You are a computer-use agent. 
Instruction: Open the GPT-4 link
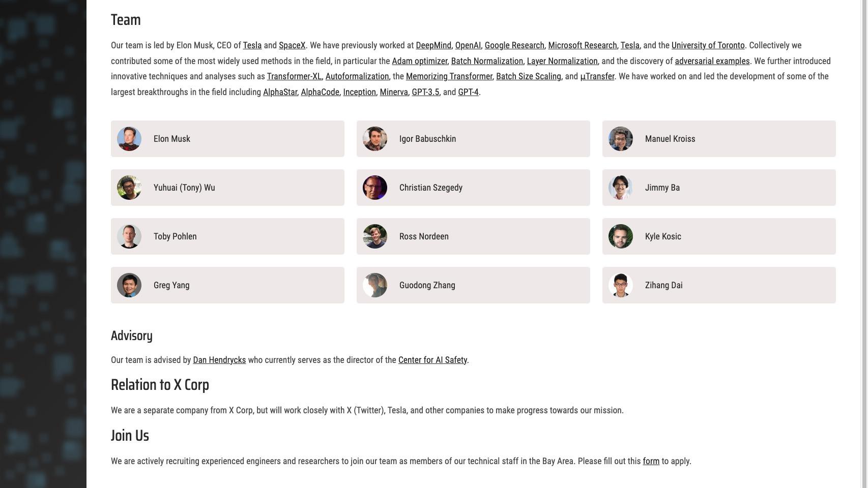click(468, 92)
